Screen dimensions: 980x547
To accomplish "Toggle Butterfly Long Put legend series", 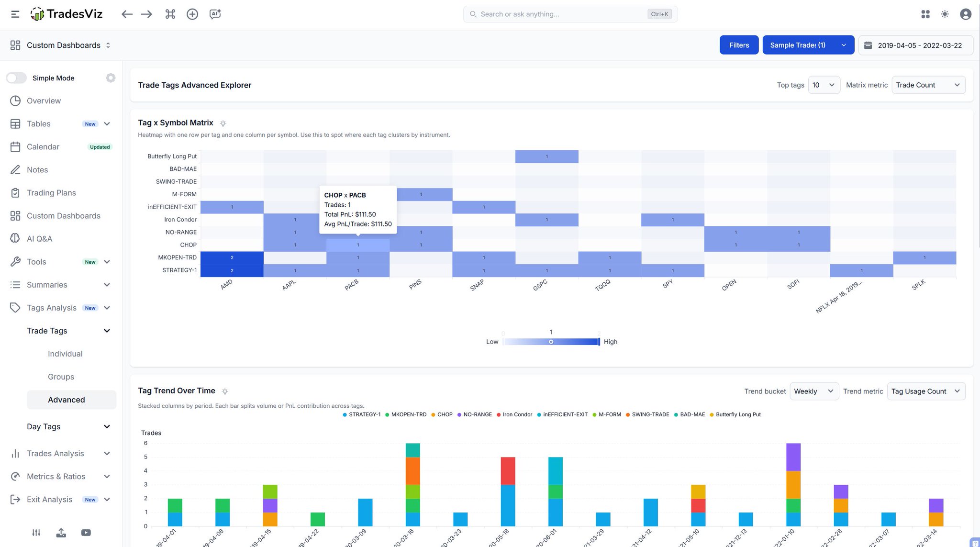I will click(735, 414).
